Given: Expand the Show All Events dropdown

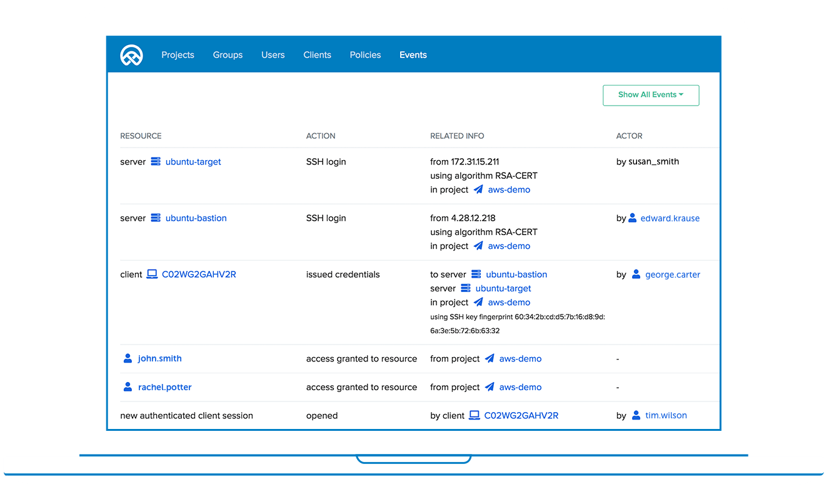Looking at the screenshot, I should [x=651, y=95].
